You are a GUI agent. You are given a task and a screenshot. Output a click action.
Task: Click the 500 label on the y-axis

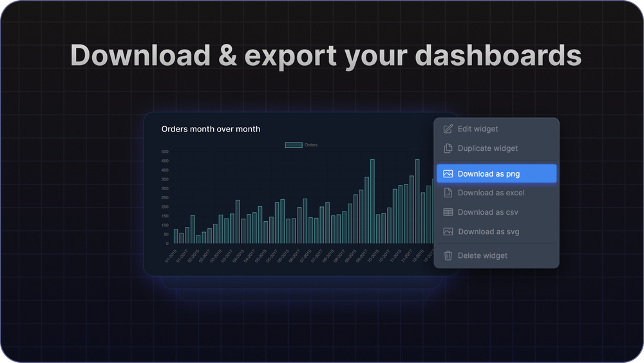coord(165,152)
